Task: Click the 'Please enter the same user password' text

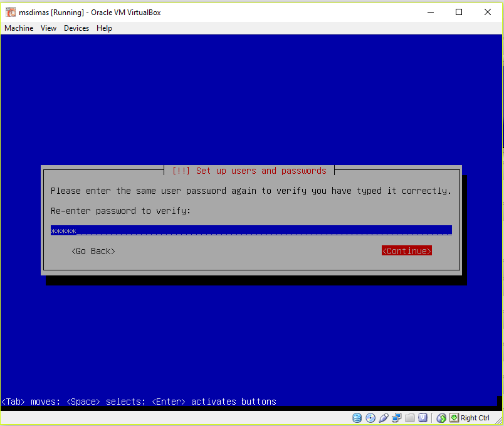Action: (139, 191)
